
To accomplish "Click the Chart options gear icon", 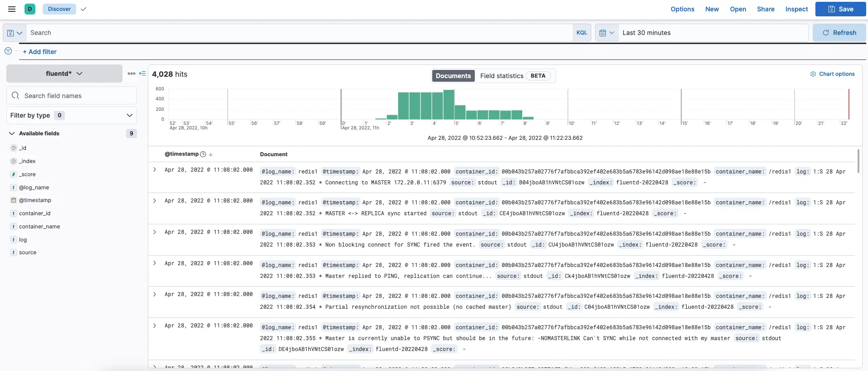I will (813, 74).
